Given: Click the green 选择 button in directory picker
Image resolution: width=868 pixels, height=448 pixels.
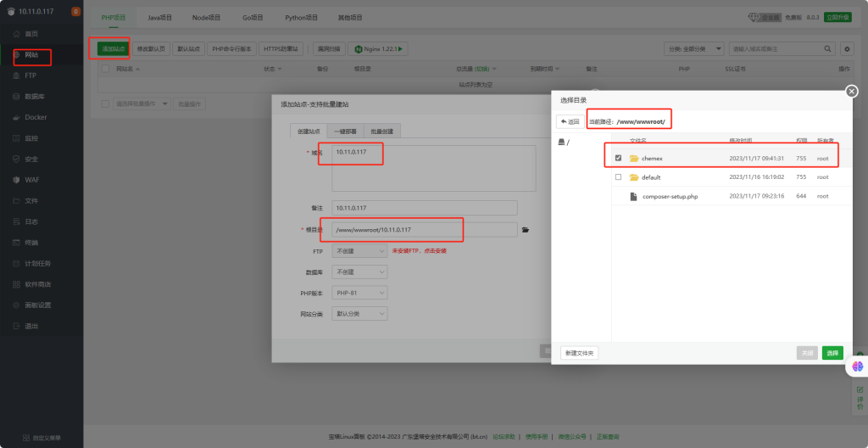Looking at the screenshot, I should (x=832, y=353).
